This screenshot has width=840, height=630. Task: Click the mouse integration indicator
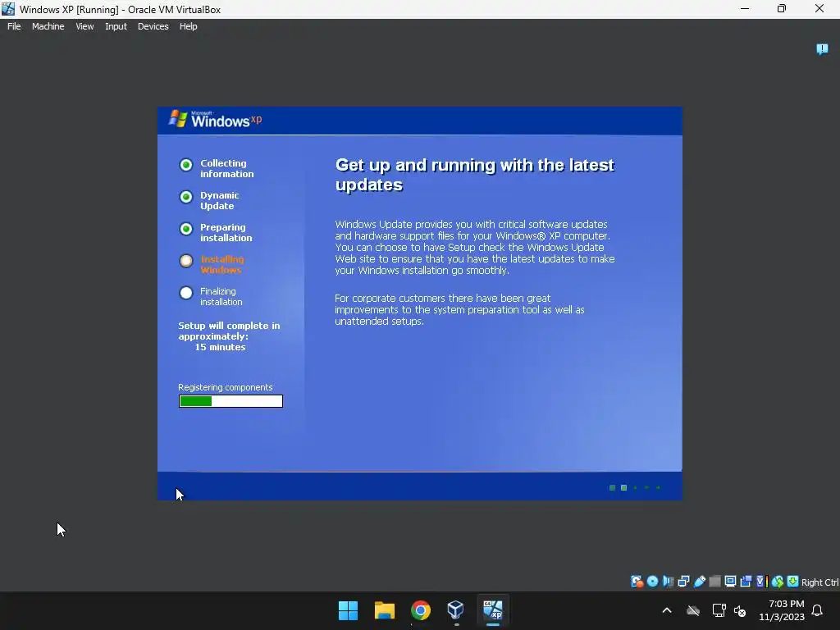pos(778,582)
